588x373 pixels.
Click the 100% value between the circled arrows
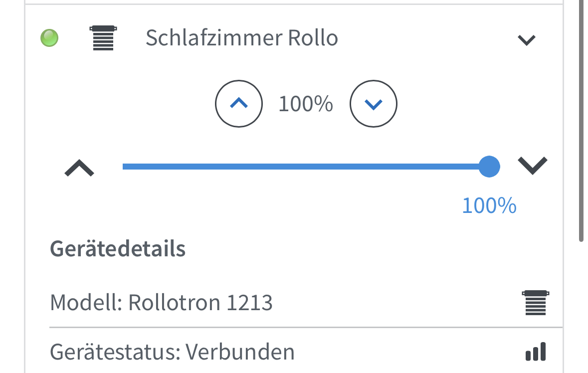tap(306, 104)
